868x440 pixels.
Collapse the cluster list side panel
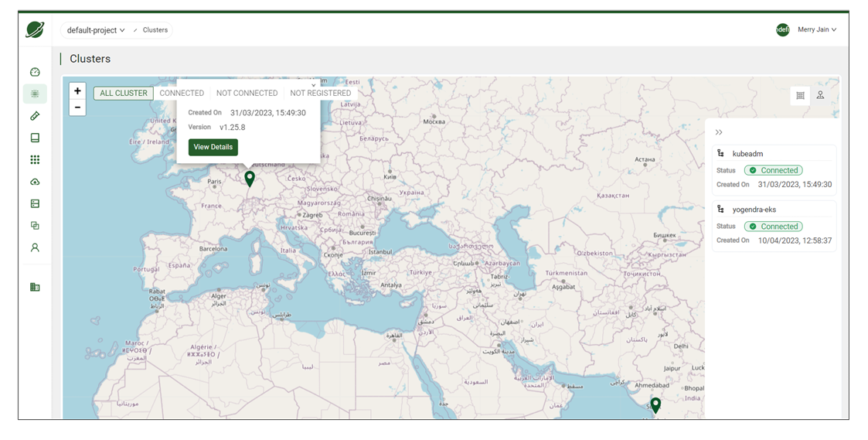tap(719, 132)
